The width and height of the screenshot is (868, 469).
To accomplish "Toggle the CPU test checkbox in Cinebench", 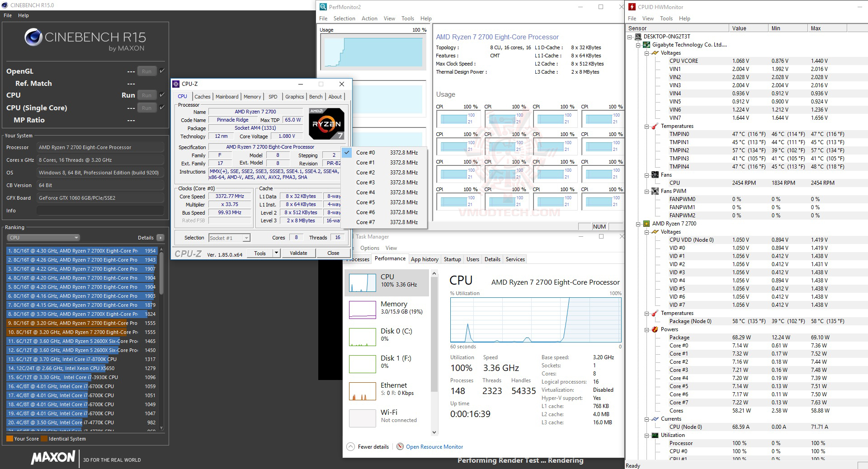I will [161, 95].
